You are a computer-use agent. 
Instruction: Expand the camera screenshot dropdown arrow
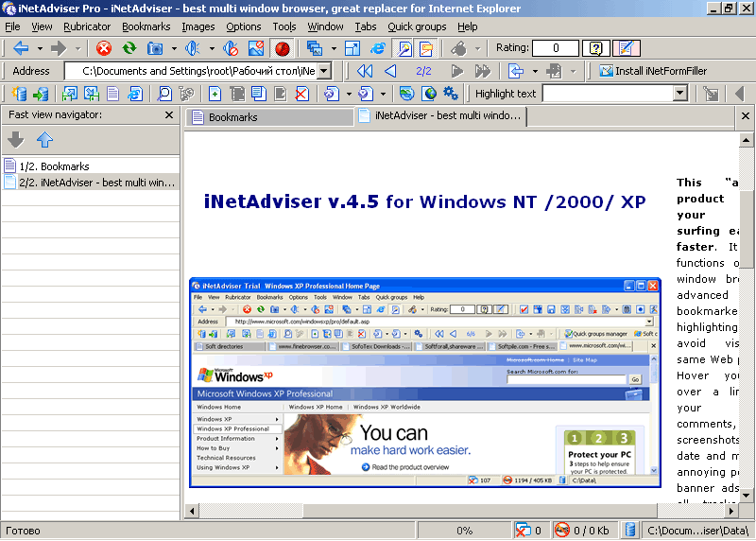pyautogui.click(x=174, y=49)
